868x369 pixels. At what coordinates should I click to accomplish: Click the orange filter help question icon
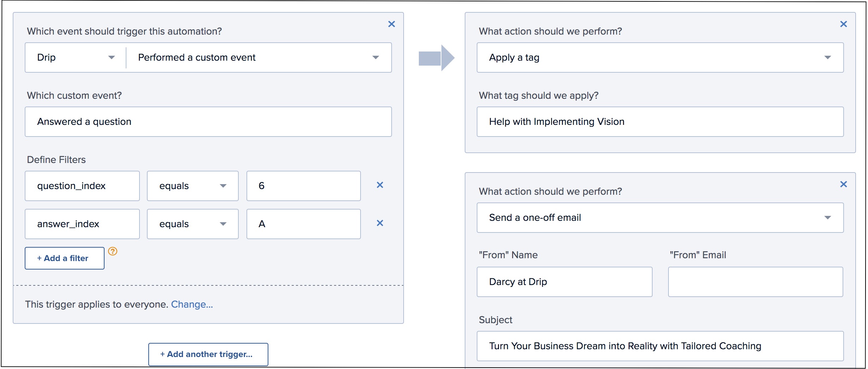(x=113, y=251)
